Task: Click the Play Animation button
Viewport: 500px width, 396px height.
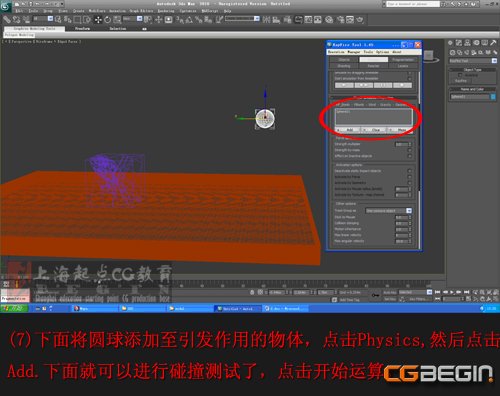Action: 452,292
